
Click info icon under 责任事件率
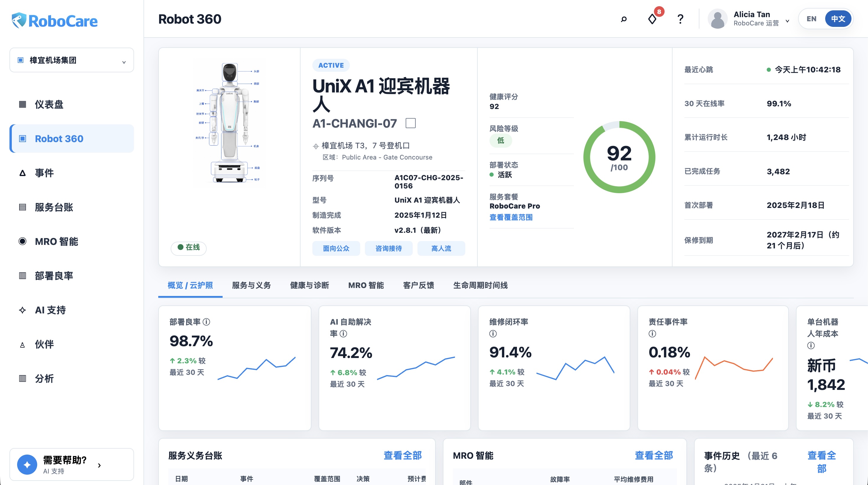click(x=652, y=333)
